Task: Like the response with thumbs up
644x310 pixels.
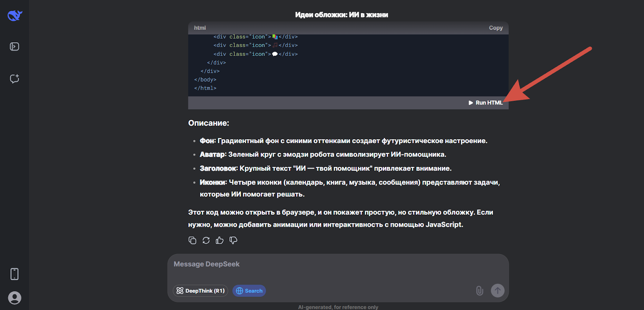Action: click(219, 240)
